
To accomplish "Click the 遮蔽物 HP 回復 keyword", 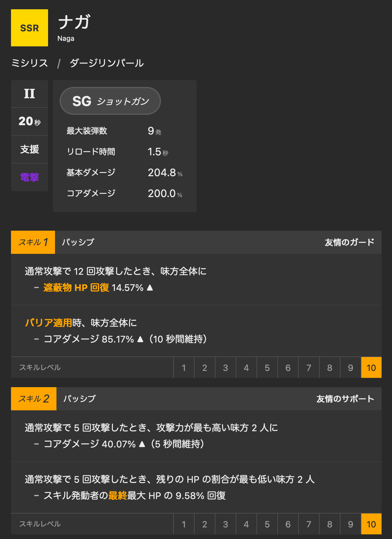I will (x=76, y=287).
